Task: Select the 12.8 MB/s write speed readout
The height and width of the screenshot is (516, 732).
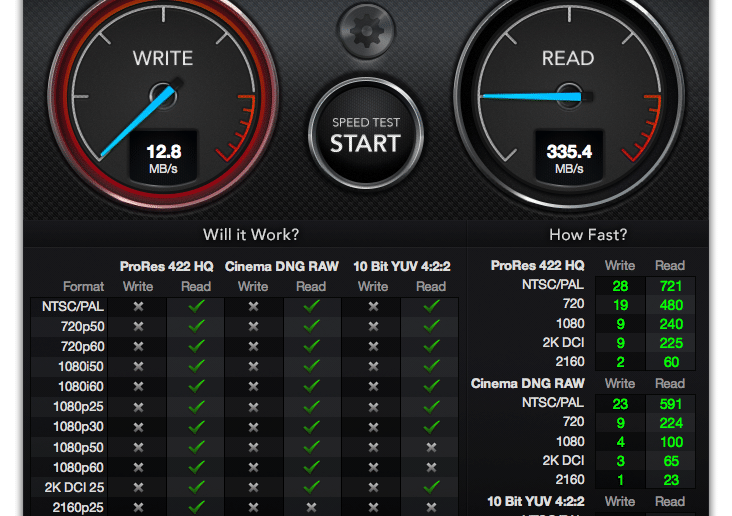Action: click(163, 157)
